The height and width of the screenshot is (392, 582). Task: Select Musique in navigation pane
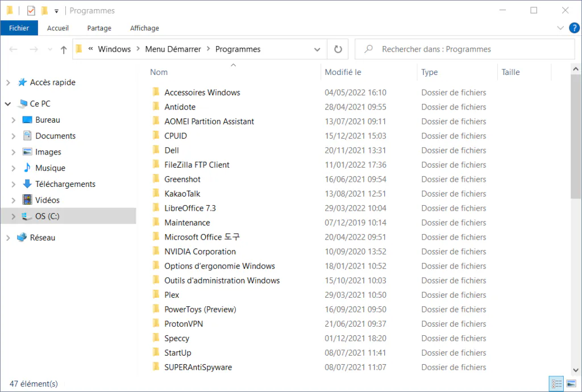point(50,168)
